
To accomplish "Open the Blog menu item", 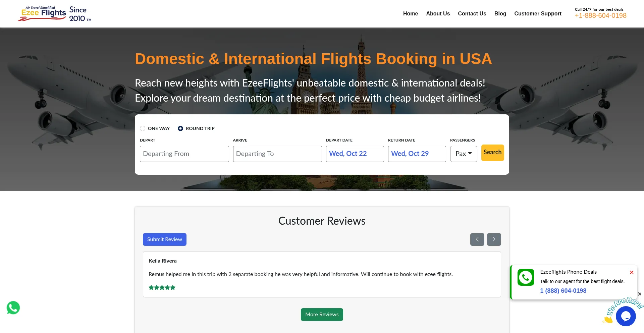I will [500, 14].
